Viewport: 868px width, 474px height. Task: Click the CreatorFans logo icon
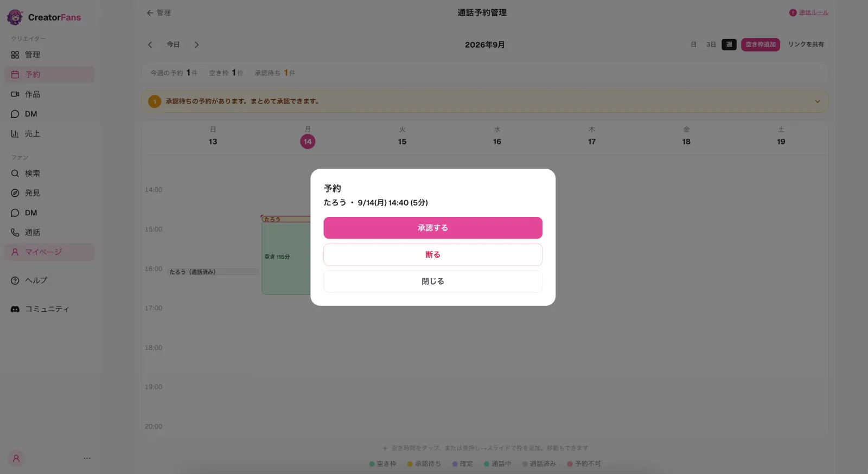[15, 17]
